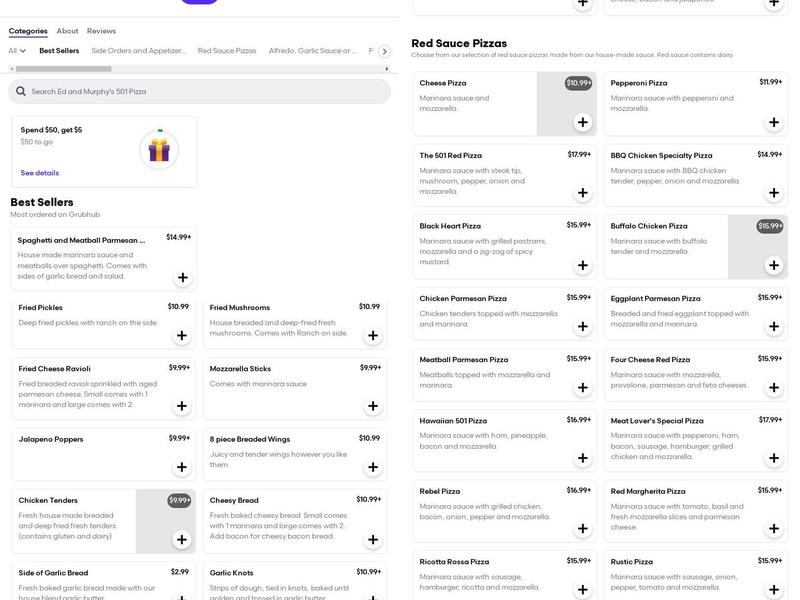800x600 pixels.
Task: Open the Reviews tab
Action: (101, 31)
